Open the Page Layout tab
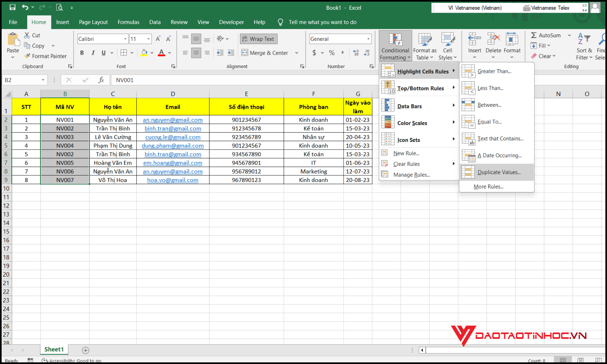607x364 pixels. click(x=93, y=22)
